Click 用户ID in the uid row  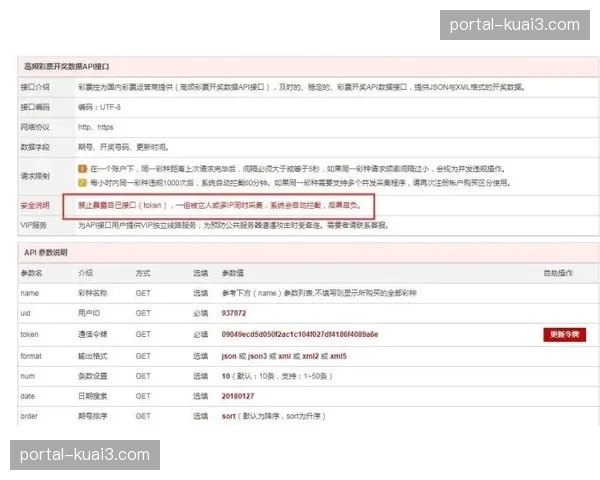(89, 313)
